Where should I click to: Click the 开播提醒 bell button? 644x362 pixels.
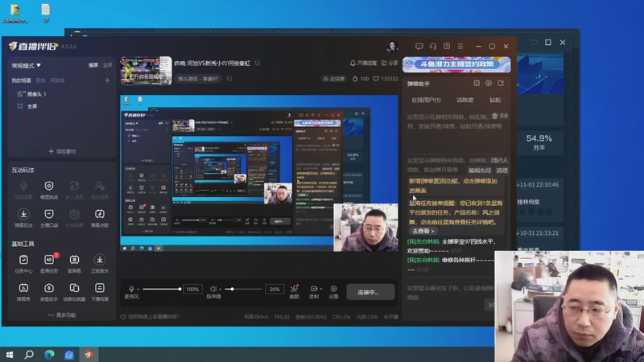click(363, 63)
